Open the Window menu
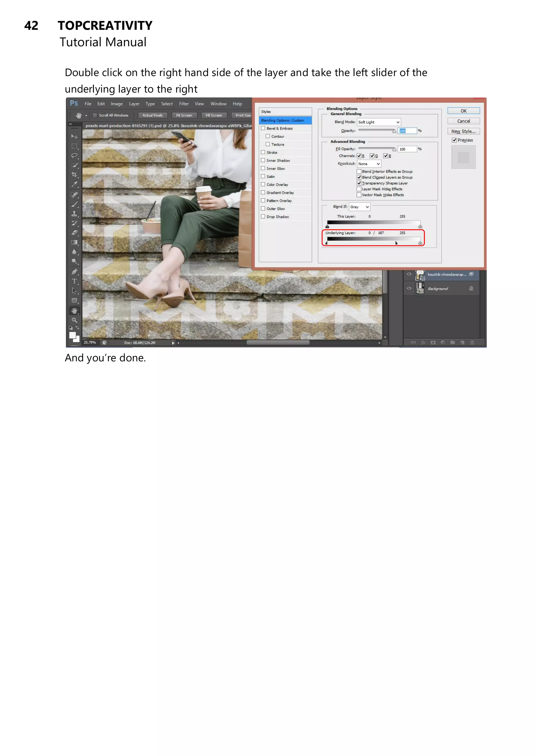The image size is (535, 756). 218,104
